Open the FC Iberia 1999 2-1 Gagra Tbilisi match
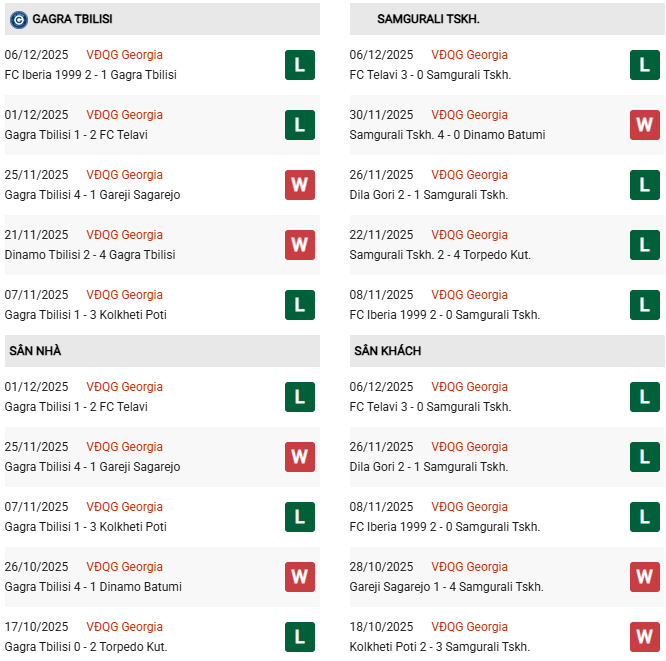 pos(90,75)
